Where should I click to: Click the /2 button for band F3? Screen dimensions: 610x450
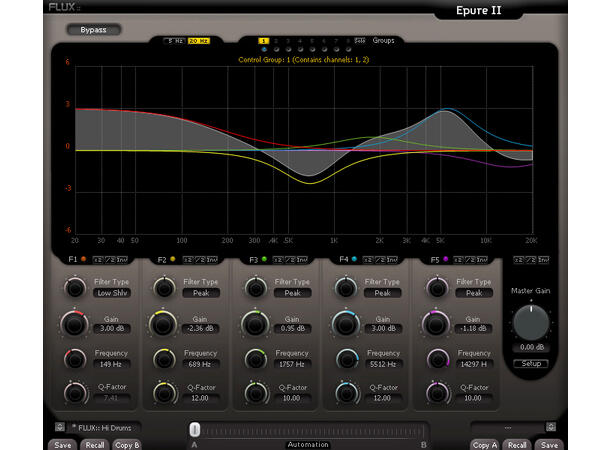290,260
